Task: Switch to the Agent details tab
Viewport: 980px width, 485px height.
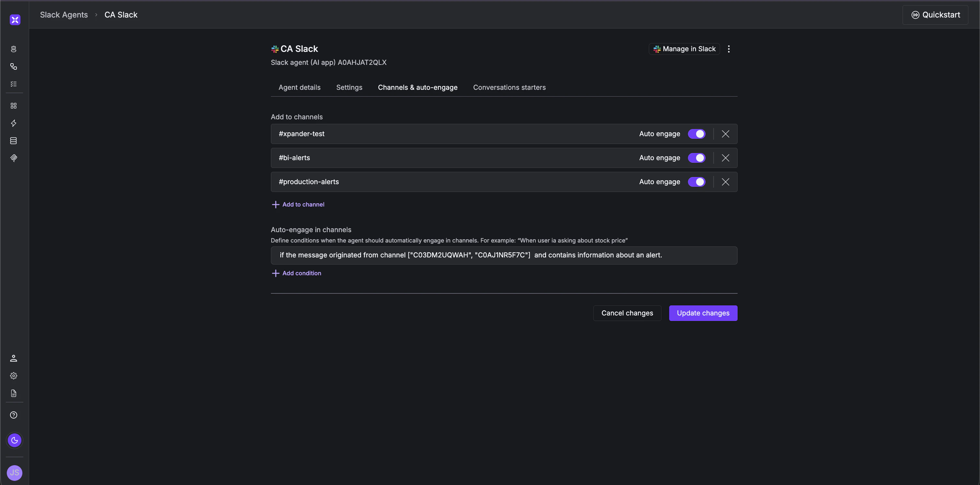Action: click(x=299, y=88)
